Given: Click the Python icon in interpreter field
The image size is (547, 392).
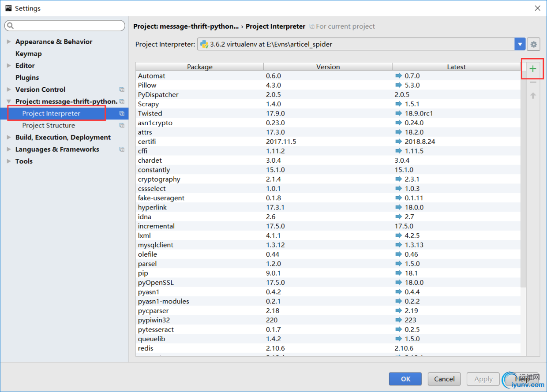Looking at the screenshot, I should point(204,44).
